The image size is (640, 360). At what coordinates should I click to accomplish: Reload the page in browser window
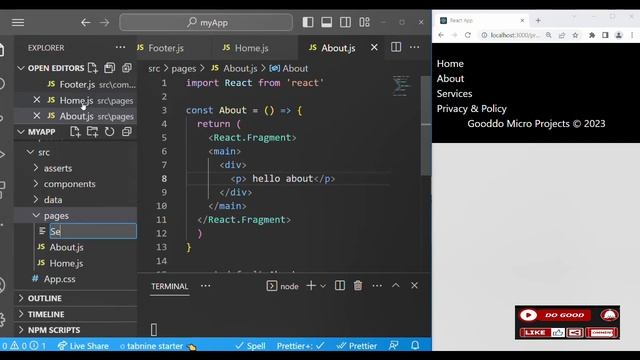[x=468, y=35]
